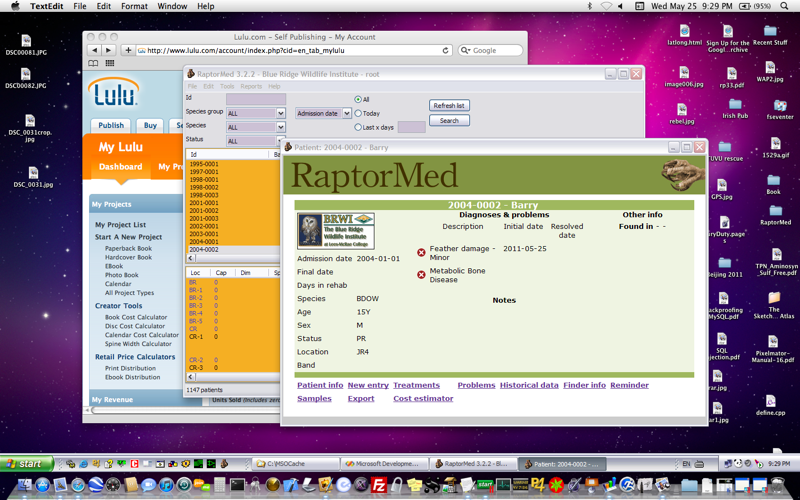Screen dimensions: 800x500
Task: Open the Safari Top Sites grid icon
Action: (110, 63)
